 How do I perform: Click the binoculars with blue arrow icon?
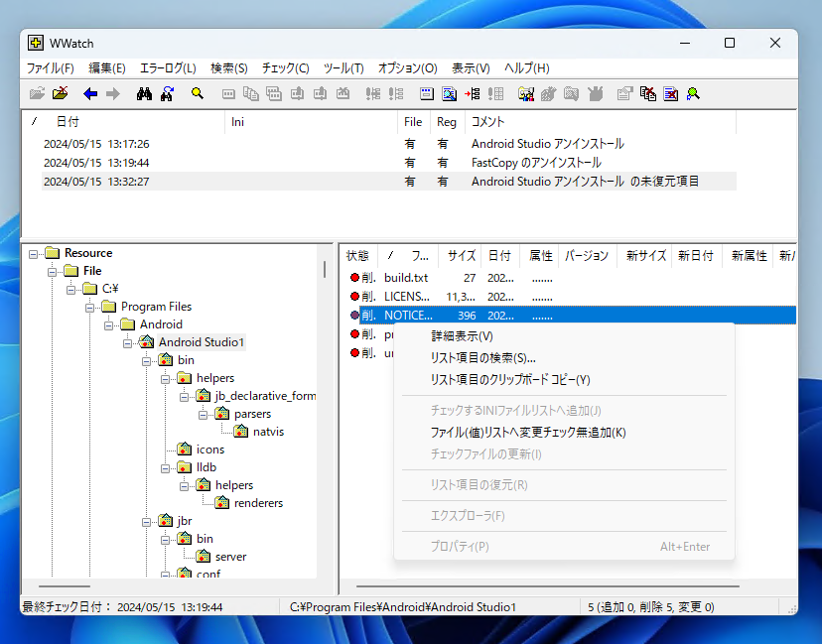pyautogui.click(x=167, y=94)
